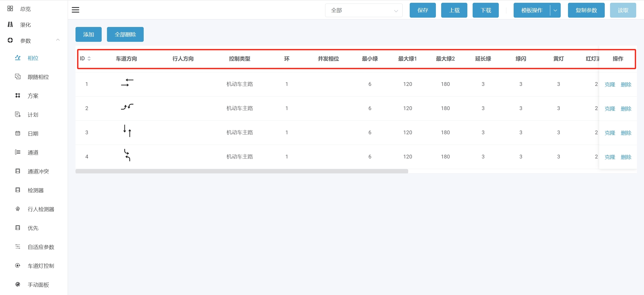Open 方案 scheme icon in sidebar
This screenshot has height=295, width=644.
pos(18,95)
